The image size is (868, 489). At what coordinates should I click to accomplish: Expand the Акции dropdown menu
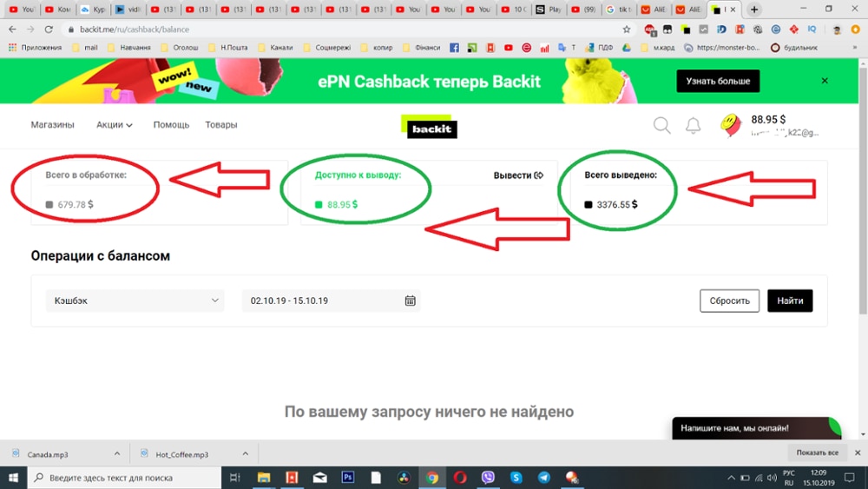click(x=115, y=125)
